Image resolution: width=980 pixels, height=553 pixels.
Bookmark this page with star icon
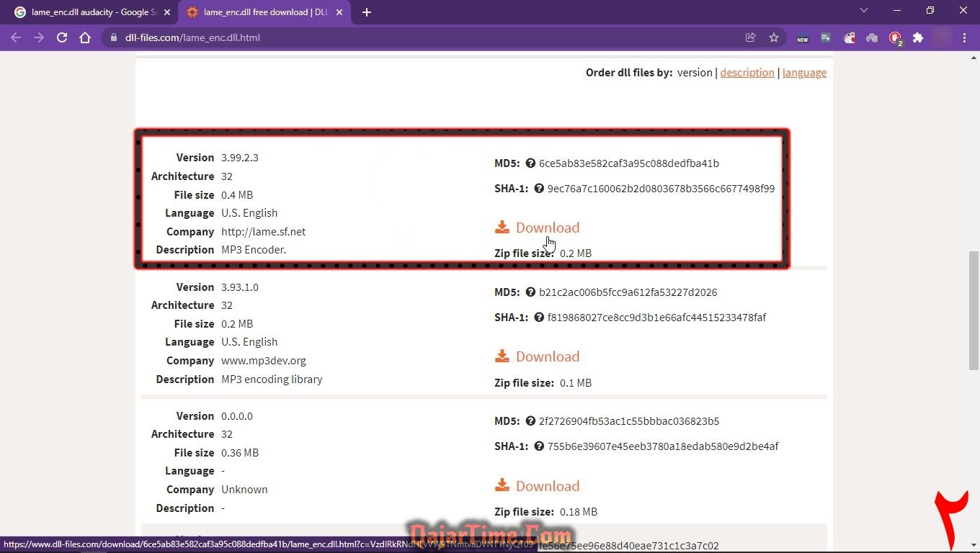(x=774, y=37)
